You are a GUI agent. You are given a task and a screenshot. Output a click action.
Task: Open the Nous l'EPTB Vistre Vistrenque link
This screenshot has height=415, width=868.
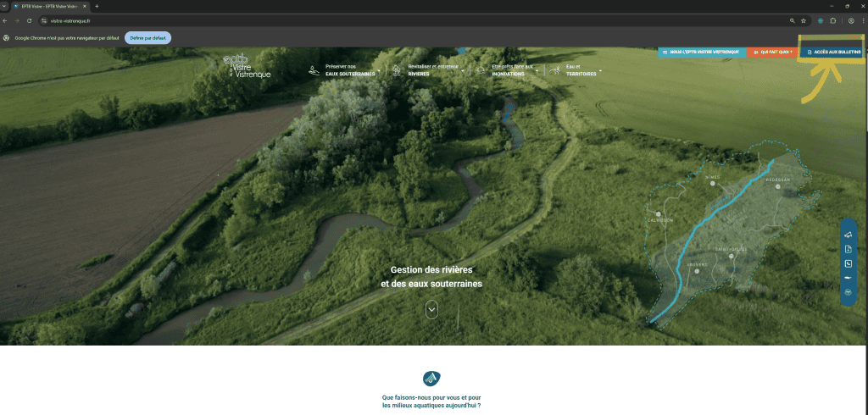click(702, 52)
